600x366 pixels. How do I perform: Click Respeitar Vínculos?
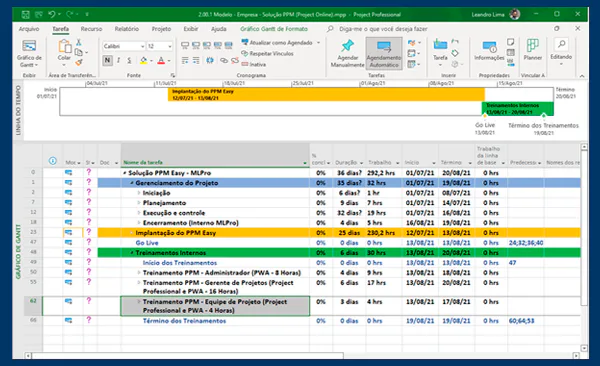(x=267, y=54)
